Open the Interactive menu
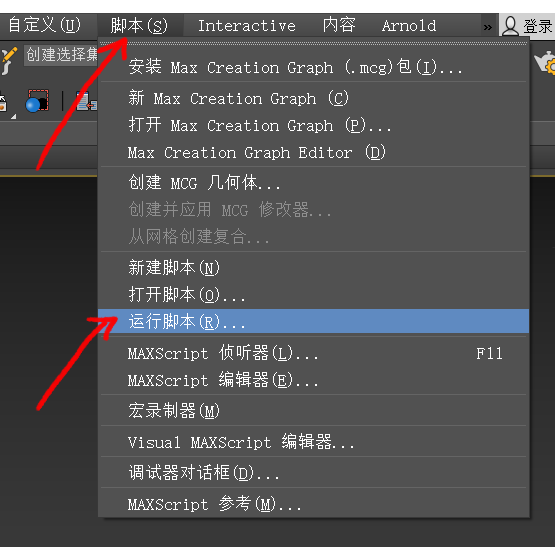 point(247,25)
